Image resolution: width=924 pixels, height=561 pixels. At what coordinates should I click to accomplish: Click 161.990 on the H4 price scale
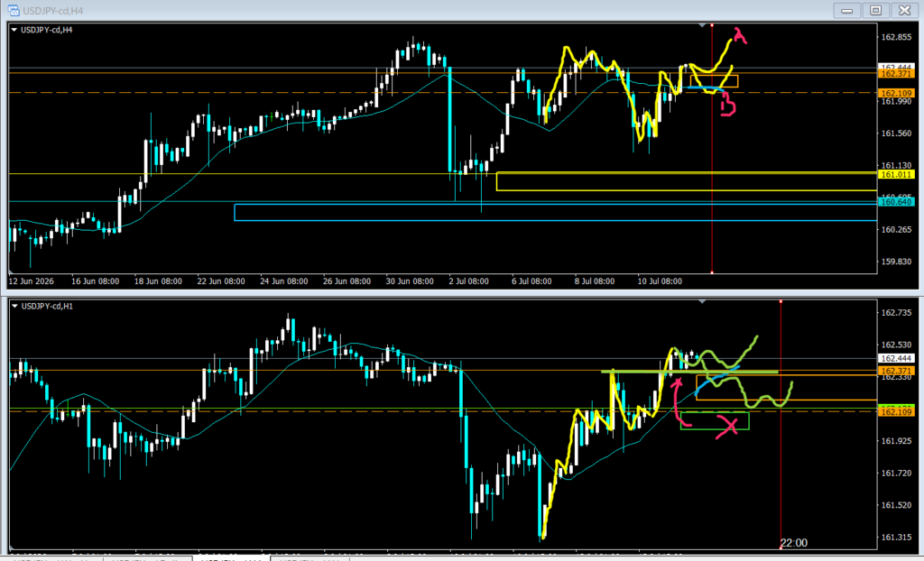coord(896,101)
